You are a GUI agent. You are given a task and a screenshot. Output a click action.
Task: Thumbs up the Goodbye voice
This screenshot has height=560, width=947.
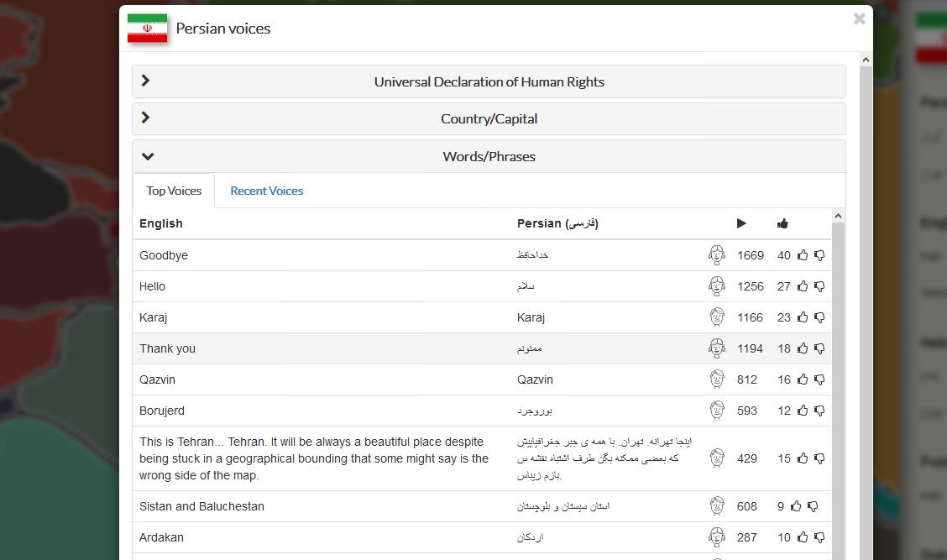click(803, 255)
